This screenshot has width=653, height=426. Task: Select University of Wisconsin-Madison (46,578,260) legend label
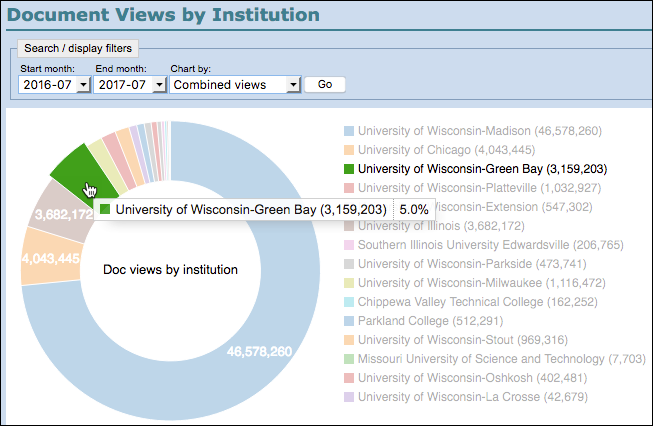(480, 131)
